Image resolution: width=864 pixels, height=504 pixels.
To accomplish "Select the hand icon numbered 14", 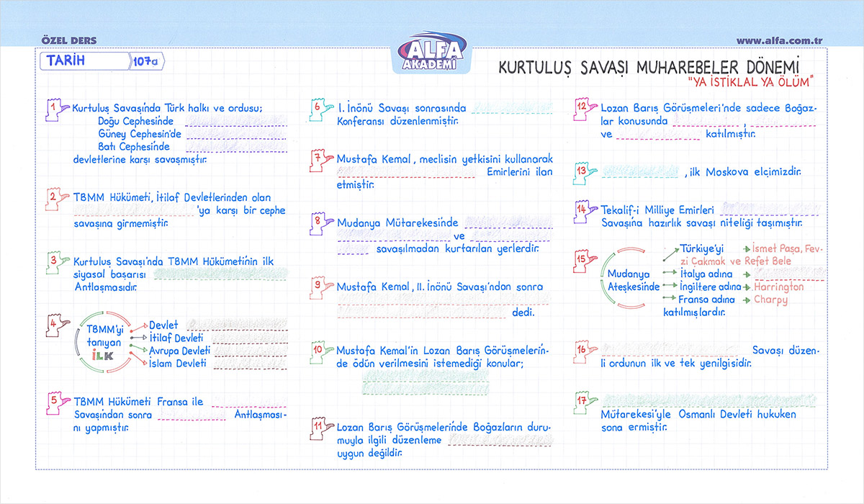I will click(x=584, y=211).
